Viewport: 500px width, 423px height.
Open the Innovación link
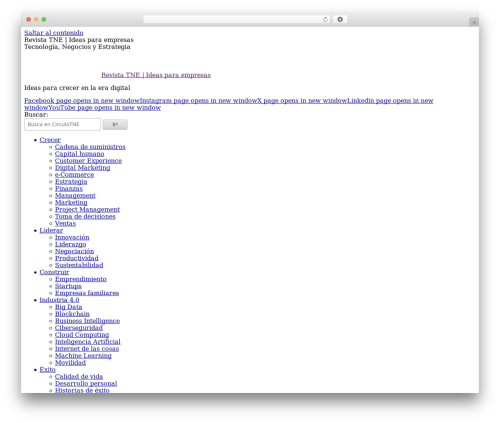(x=72, y=238)
